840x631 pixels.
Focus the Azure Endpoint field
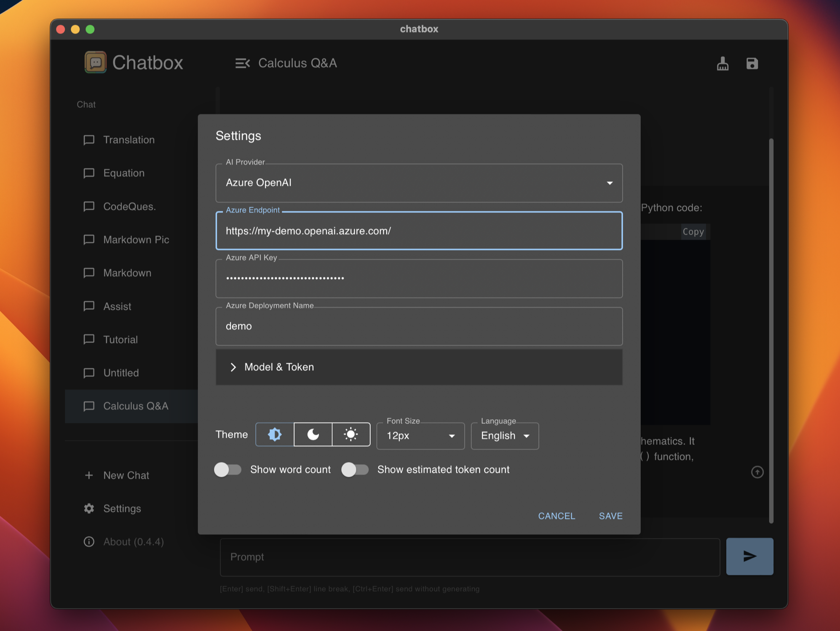[419, 231]
